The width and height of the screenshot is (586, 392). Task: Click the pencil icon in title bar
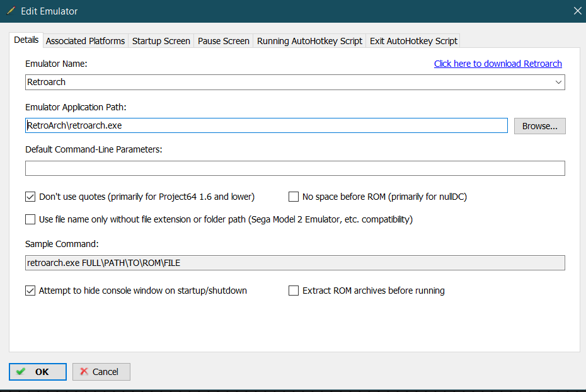[x=11, y=11]
